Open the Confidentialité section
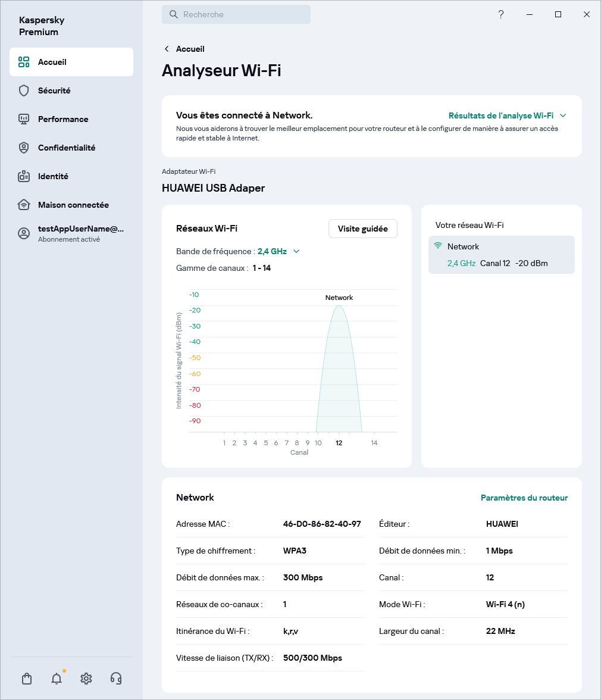Viewport: 601px width, 700px height. tap(66, 148)
